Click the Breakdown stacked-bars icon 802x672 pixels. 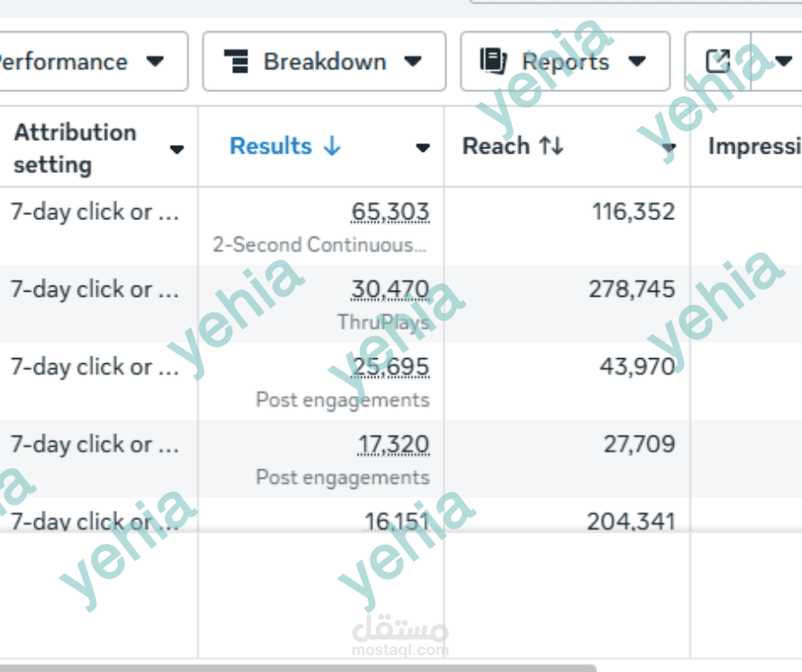coord(235,61)
